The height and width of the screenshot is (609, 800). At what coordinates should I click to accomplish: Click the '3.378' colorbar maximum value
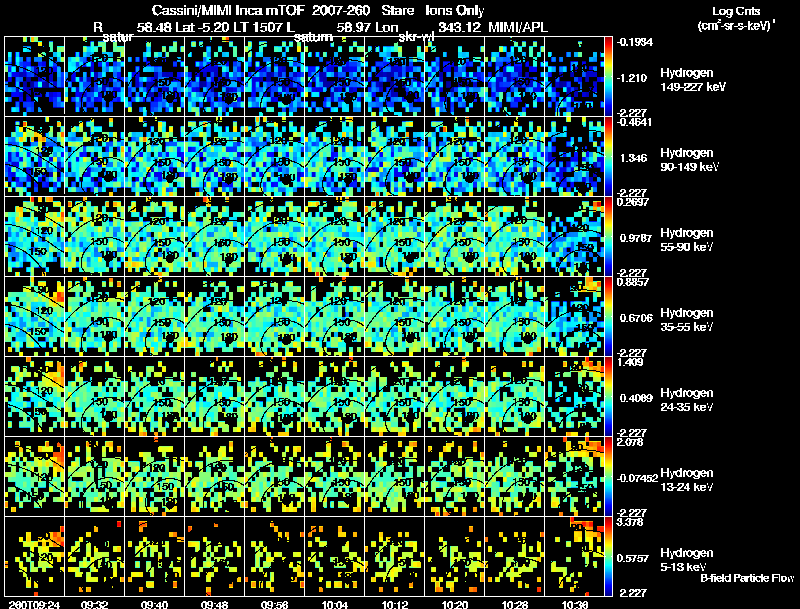click(x=630, y=522)
